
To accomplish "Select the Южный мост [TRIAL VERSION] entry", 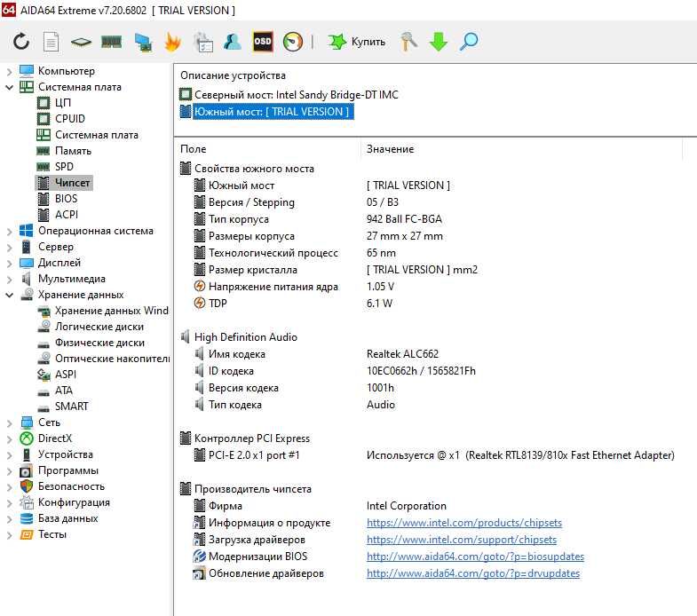I will pos(273,112).
